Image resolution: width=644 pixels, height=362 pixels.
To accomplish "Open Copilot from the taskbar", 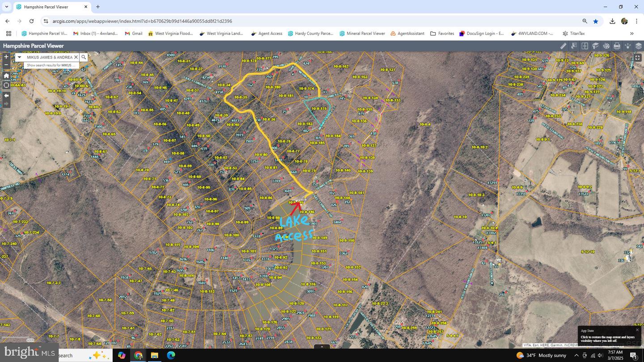I will (122, 355).
